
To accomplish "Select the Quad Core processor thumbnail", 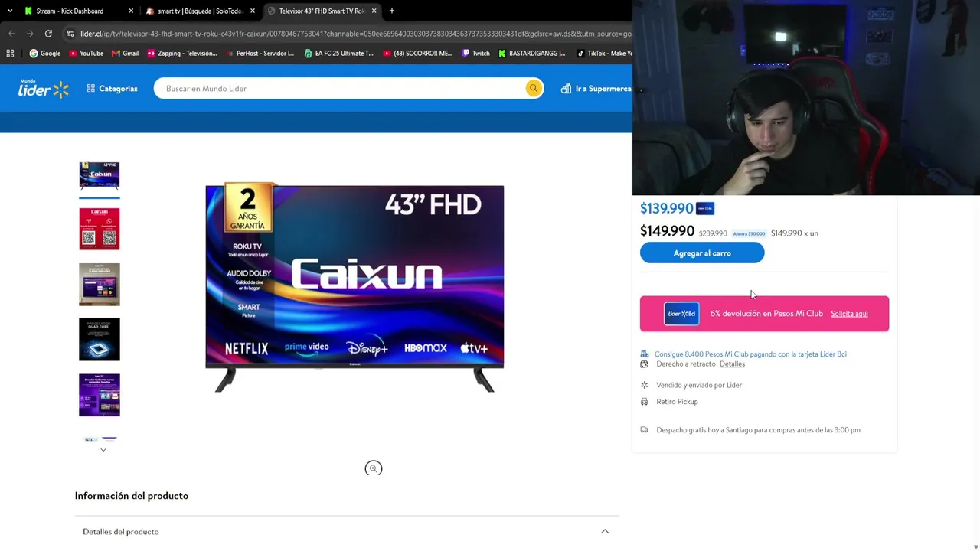I will [x=100, y=339].
